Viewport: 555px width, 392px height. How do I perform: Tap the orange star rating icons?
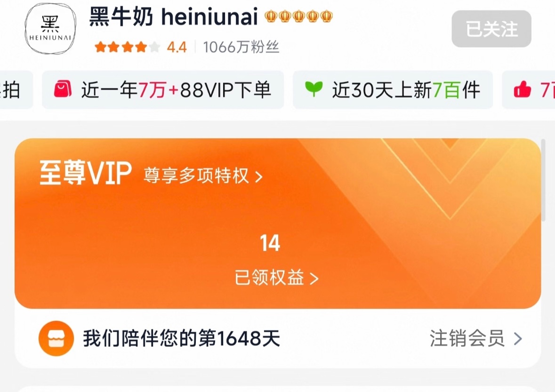[x=128, y=47]
